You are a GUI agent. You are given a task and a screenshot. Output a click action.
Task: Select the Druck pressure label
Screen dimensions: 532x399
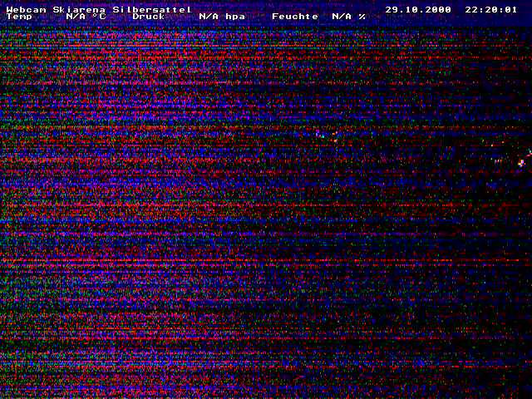pyautogui.click(x=149, y=17)
